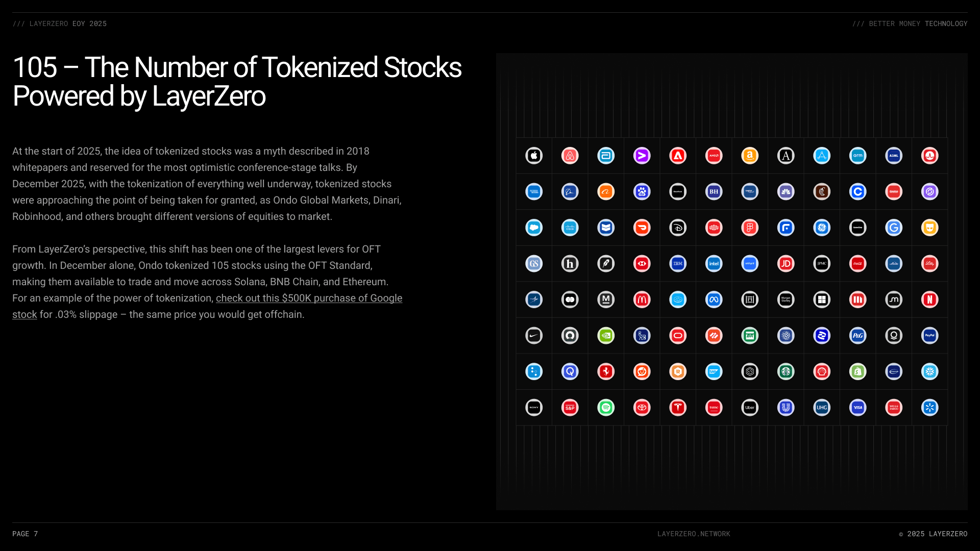Screen dimensions: 980x551
Task: Click the Uber logo icon
Action: click(x=750, y=408)
